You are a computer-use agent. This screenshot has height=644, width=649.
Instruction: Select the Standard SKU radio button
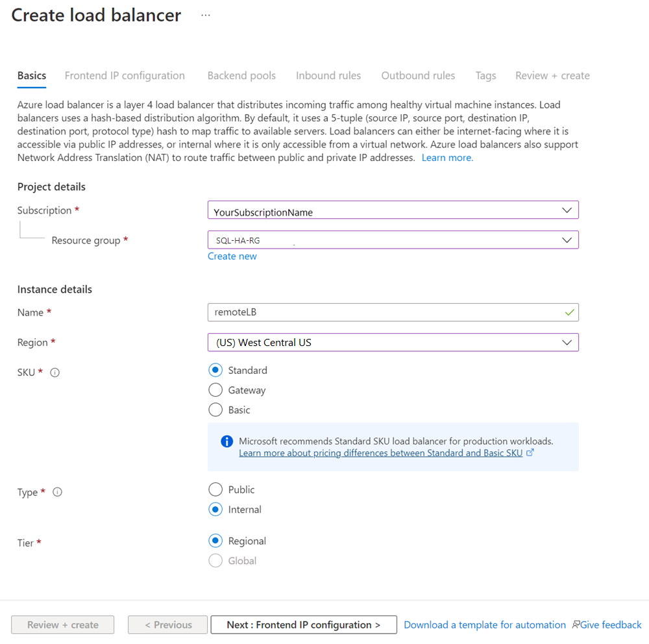pos(215,370)
